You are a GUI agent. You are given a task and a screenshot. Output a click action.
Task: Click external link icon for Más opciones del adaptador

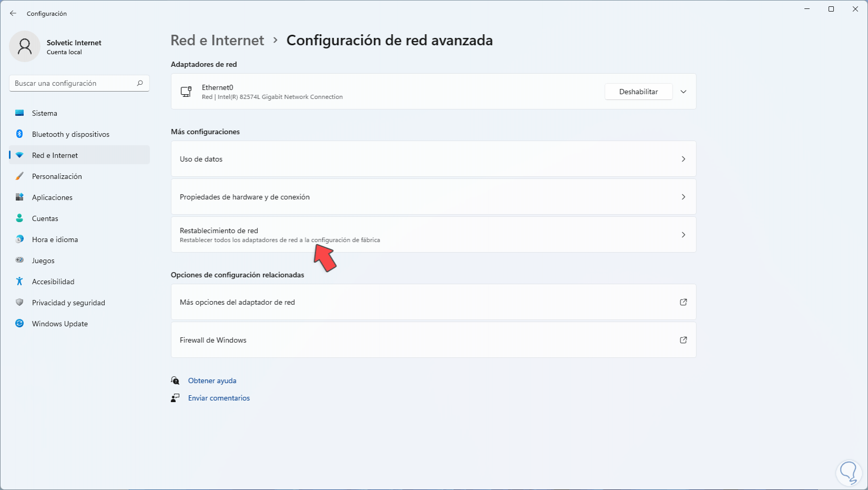[x=683, y=302]
